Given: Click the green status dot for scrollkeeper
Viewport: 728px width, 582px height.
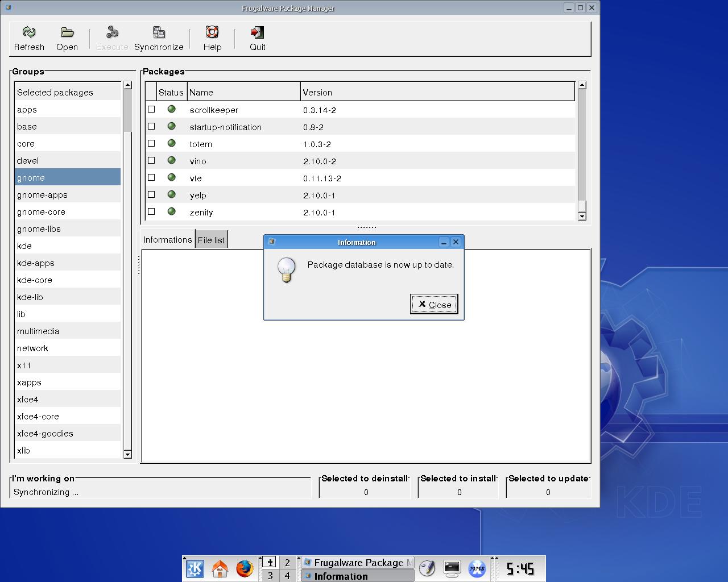Looking at the screenshot, I should tap(171, 109).
